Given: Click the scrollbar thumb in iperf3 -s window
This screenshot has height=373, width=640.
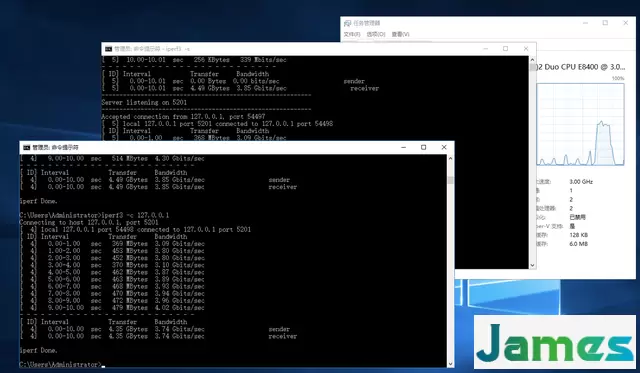Looking at the screenshot, I should click(532, 67).
